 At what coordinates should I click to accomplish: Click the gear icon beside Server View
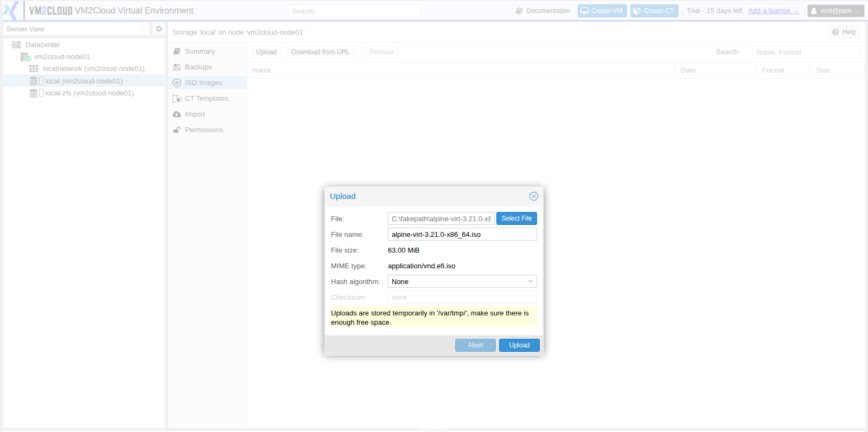(159, 29)
